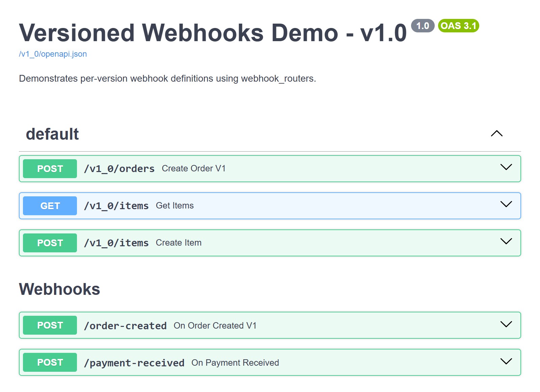Select the /v1_0/orders path text
Viewport: 540px width, 392px height.
[x=119, y=169]
